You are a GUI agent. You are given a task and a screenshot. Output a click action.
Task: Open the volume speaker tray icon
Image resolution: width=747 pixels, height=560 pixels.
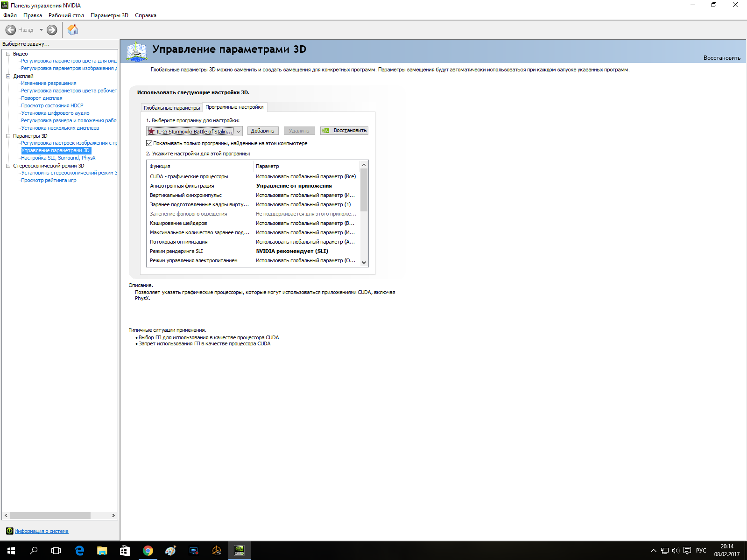(x=676, y=551)
